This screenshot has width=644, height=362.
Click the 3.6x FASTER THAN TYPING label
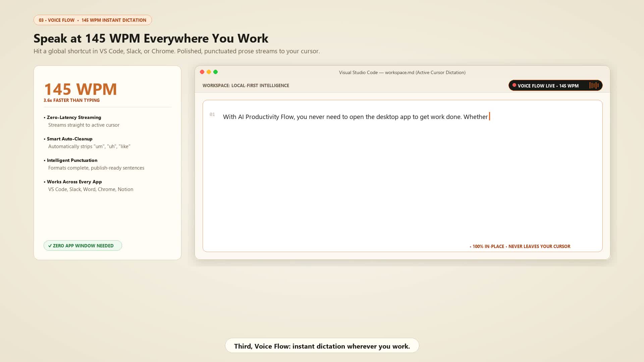coord(72,101)
